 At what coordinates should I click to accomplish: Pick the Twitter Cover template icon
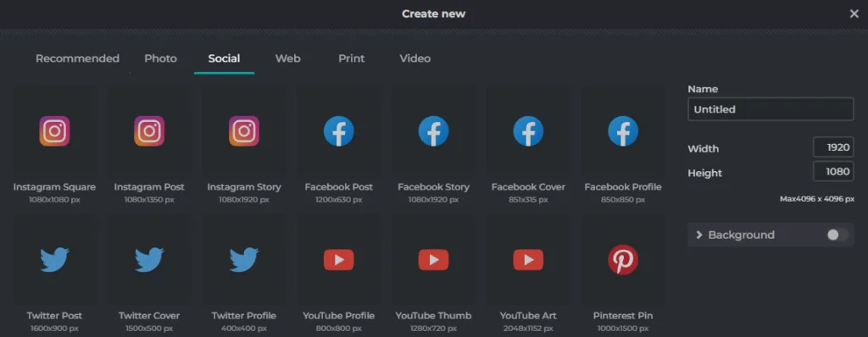point(149,260)
